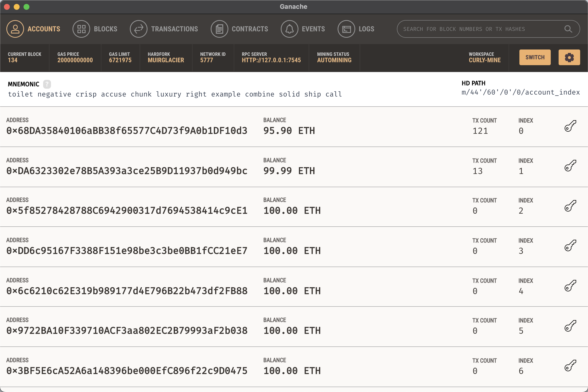Open settings gear icon
The width and height of the screenshot is (588, 392).
point(569,57)
